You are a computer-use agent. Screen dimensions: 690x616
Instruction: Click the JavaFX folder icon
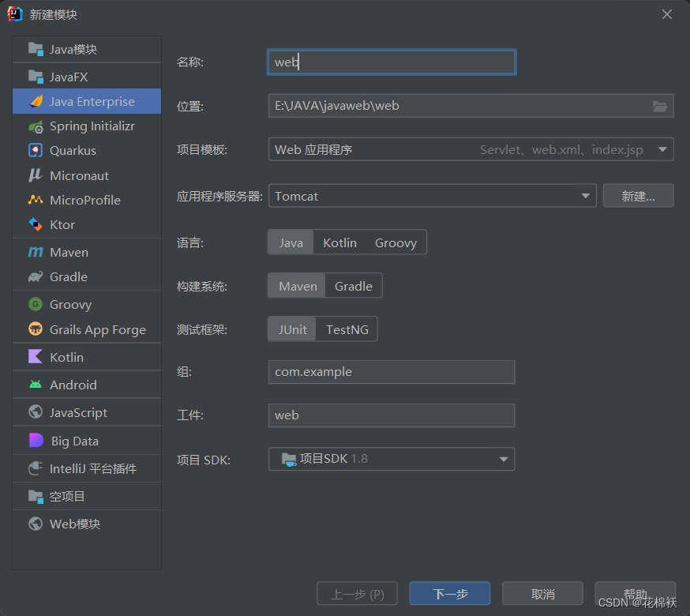click(36, 77)
